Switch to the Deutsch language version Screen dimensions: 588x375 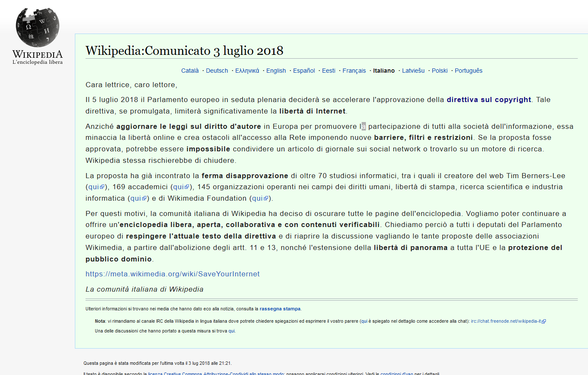click(217, 71)
